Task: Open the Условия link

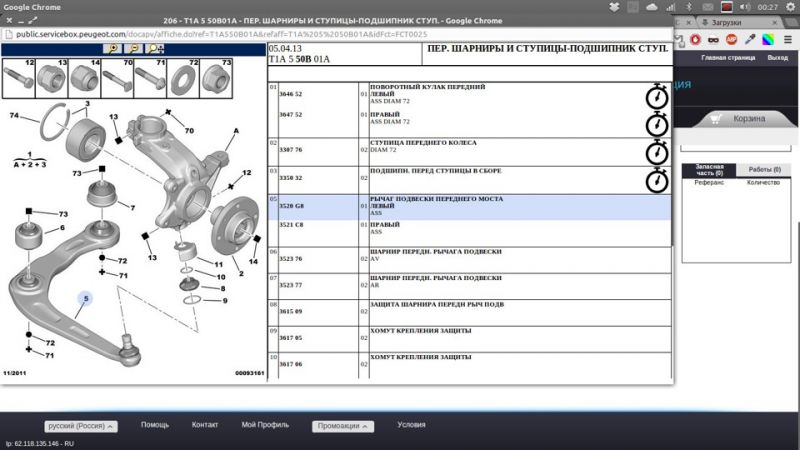Action: [x=411, y=424]
